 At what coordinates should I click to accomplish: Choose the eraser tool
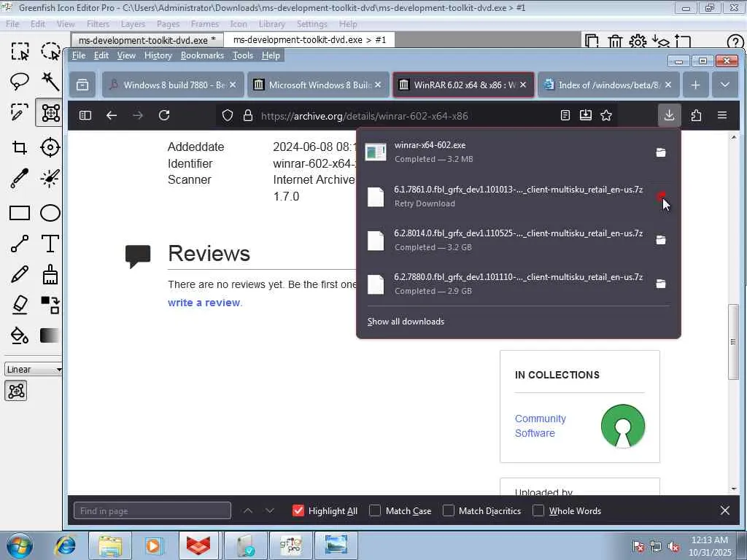coord(20,306)
